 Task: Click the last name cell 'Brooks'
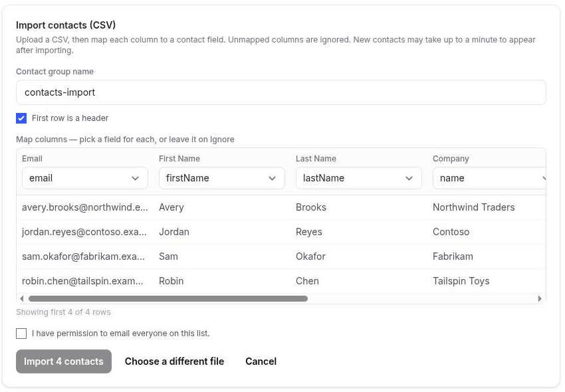[x=311, y=207]
